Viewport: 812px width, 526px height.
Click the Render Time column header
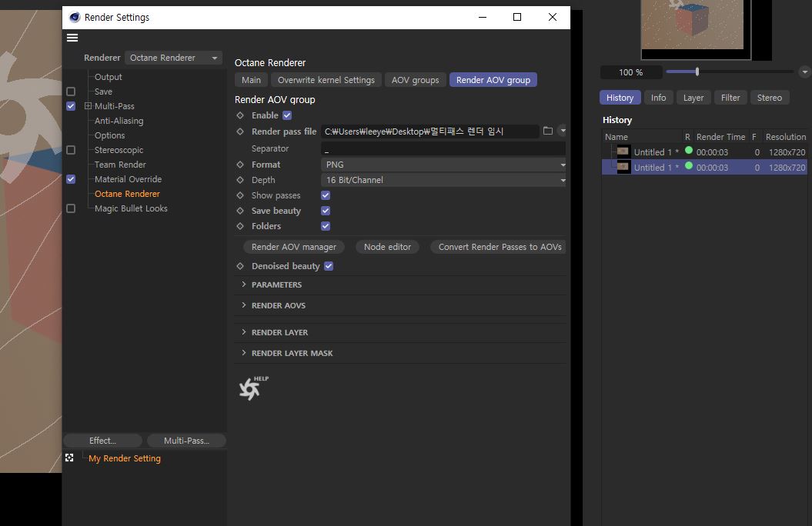721,137
